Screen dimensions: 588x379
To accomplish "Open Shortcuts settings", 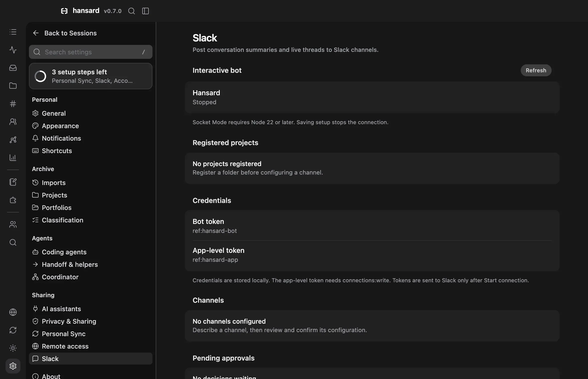I will [x=91, y=151].
